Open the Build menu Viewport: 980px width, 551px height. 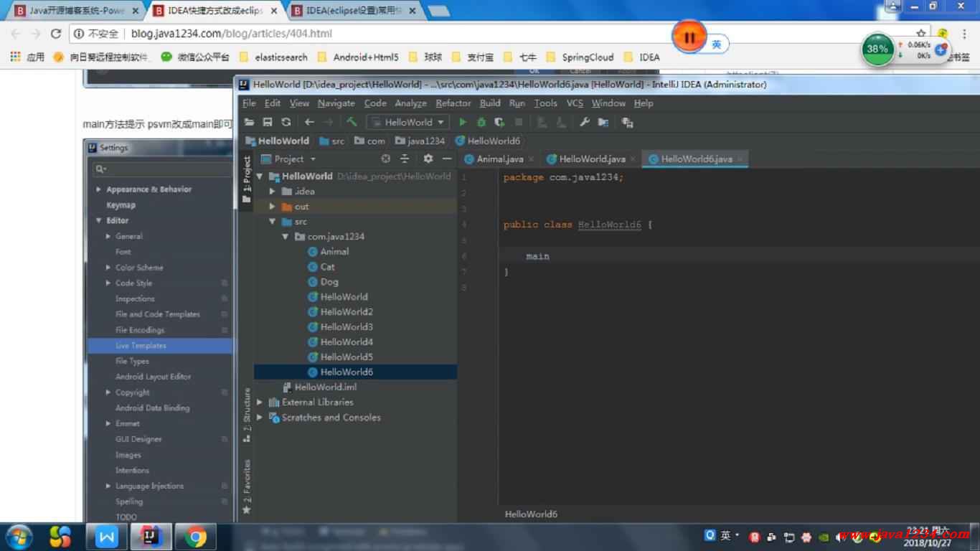pyautogui.click(x=490, y=103)
